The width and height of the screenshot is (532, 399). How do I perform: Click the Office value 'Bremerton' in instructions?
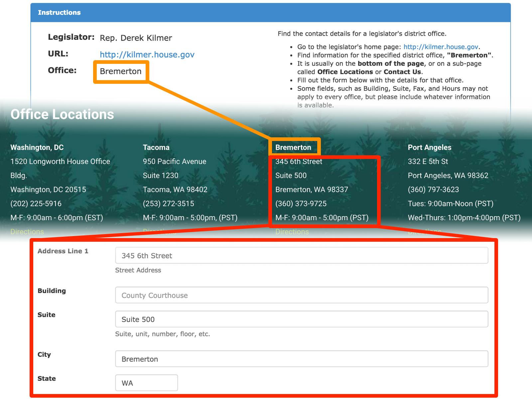click(121, 71)
